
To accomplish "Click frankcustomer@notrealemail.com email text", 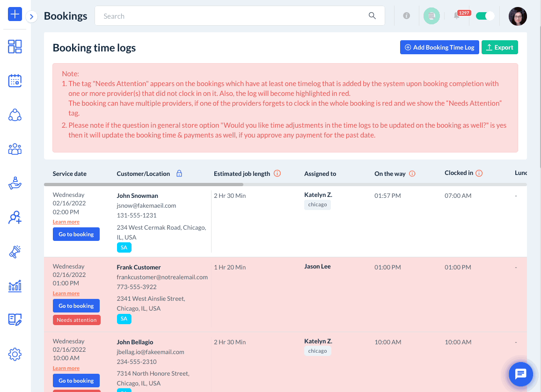I will pyautogui.click(x=162, y=277).
